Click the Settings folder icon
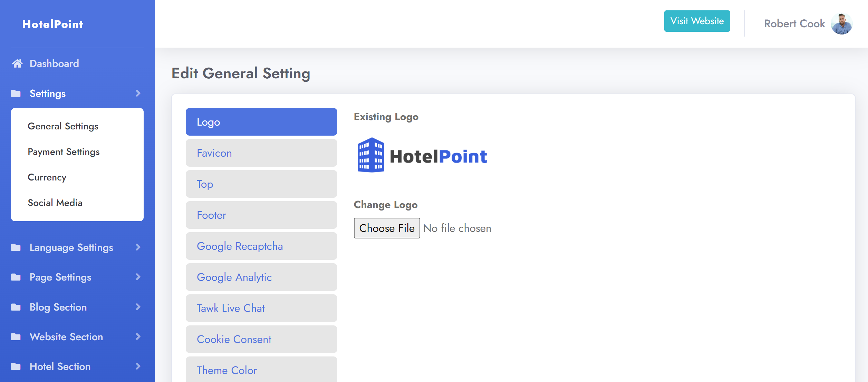The image size is (868, 382). 16,94
